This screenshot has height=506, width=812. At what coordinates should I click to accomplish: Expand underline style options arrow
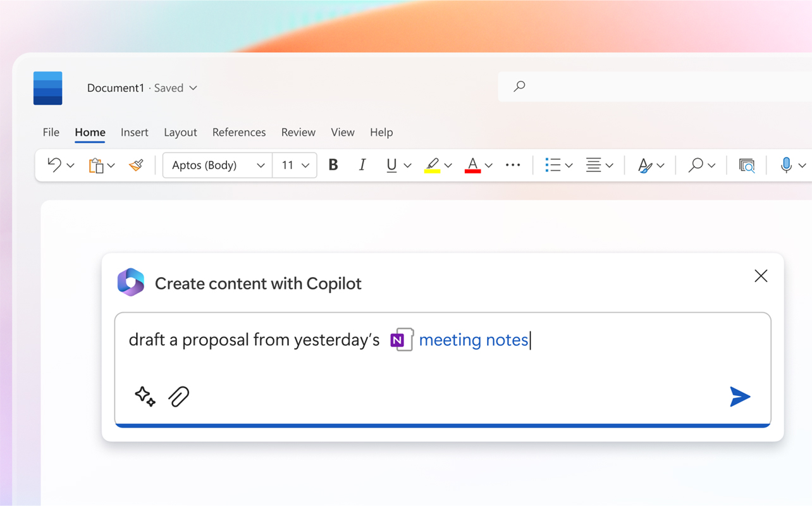(x=407, y=166)
